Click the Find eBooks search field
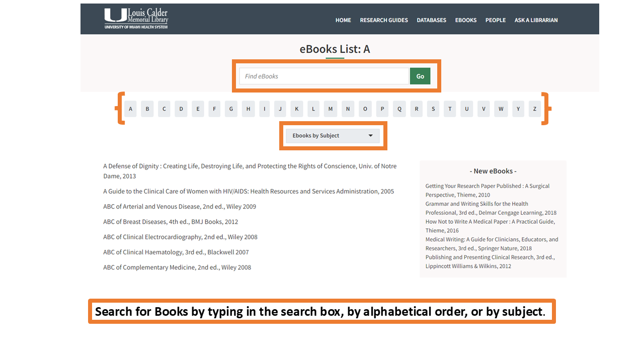 [x=324, y=76]
